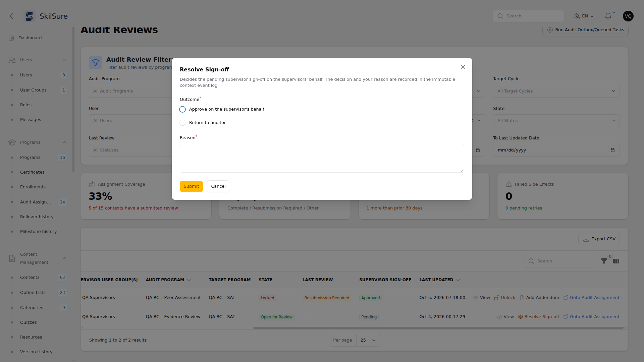Open the notifications bell

coord(608,16)
